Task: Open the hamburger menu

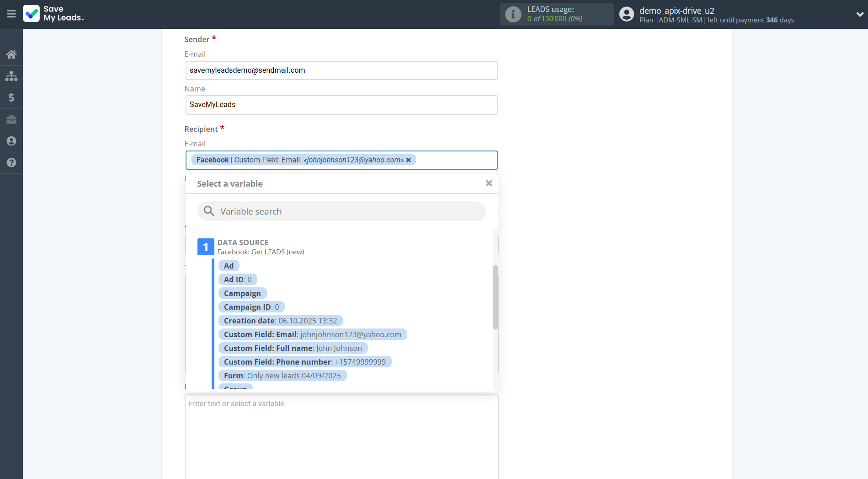Action: point(11,14)
